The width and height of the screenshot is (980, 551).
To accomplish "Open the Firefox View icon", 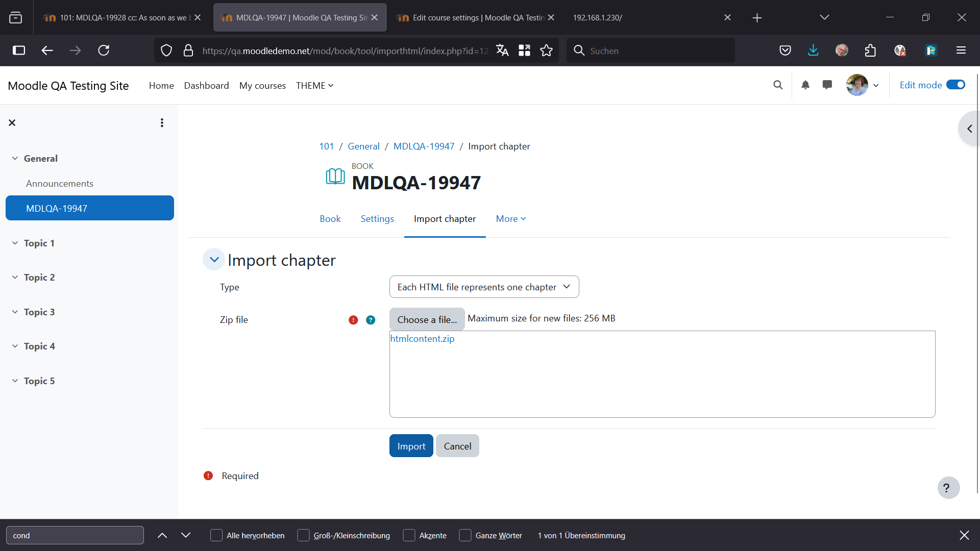I will pyautogui.click(x=16, y=18).
